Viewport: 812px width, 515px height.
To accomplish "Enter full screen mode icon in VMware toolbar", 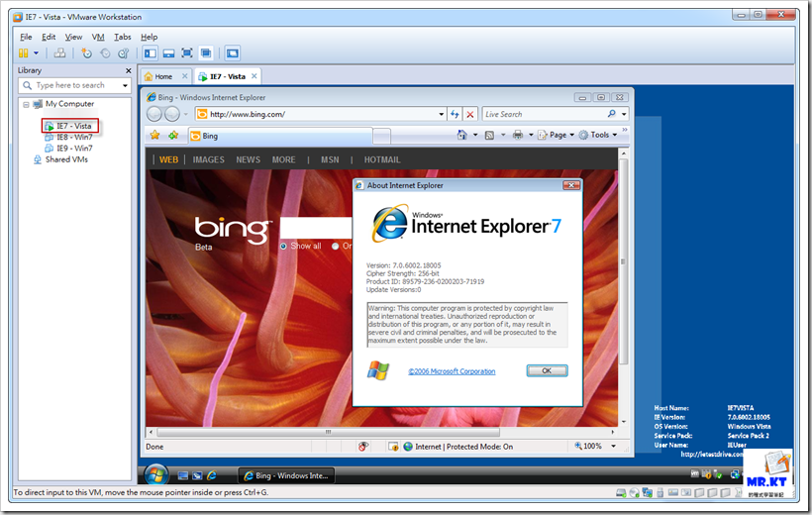I will 187,52.
